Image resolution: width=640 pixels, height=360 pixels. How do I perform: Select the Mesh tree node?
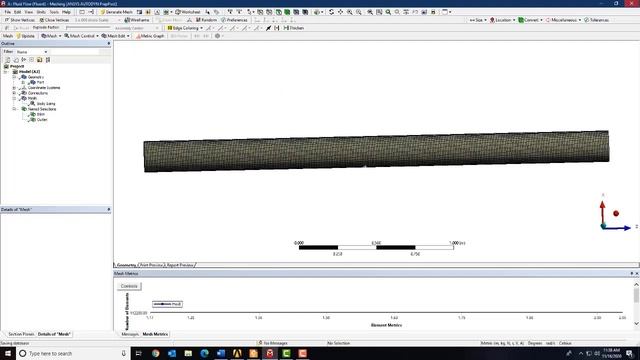pos(32,98)
